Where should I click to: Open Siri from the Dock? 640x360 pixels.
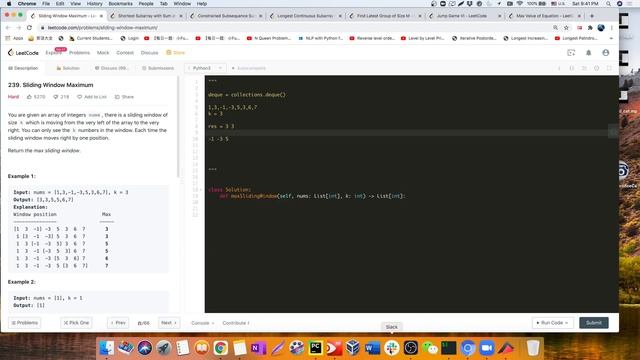[144, 348]
